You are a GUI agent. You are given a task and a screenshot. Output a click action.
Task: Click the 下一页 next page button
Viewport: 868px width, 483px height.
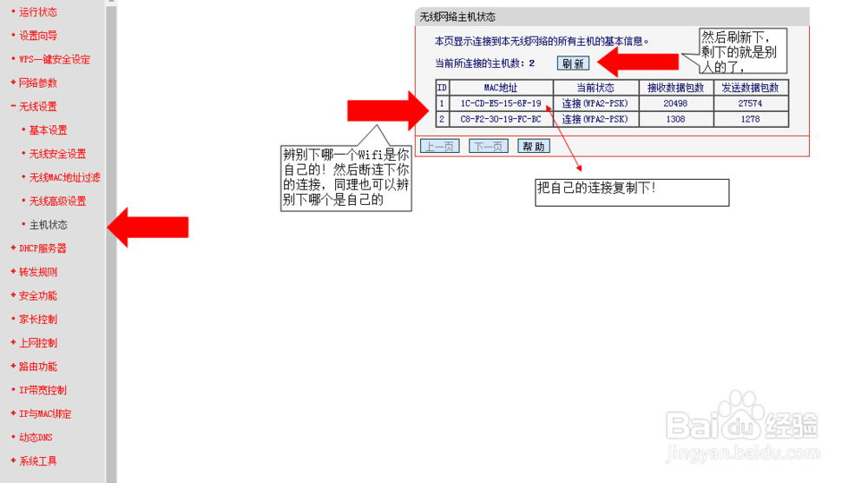[x=488, y=146]
